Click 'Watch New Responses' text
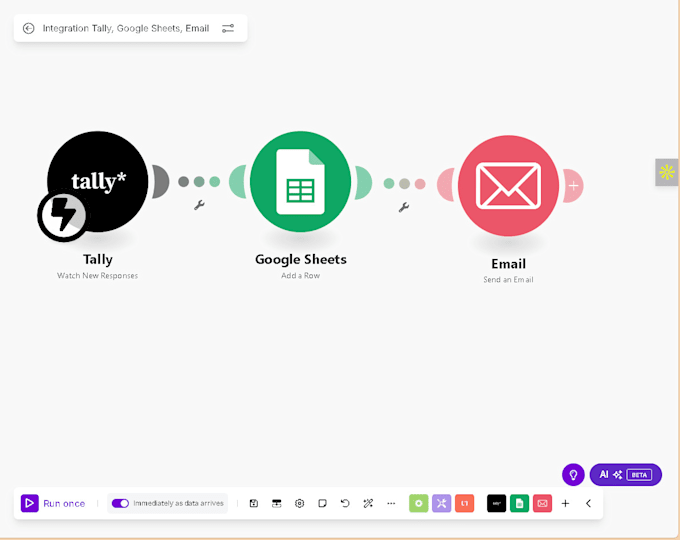 (98, 275)
